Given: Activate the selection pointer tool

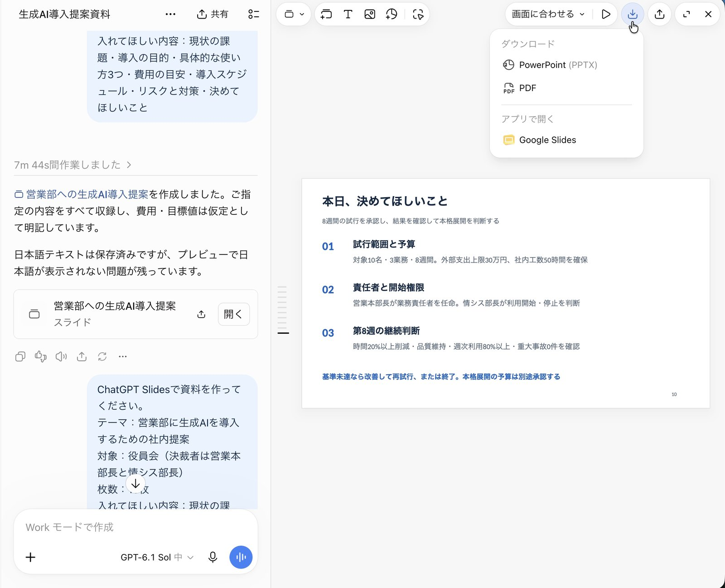Looking at the screenshot, I should (x=418, y=14).
